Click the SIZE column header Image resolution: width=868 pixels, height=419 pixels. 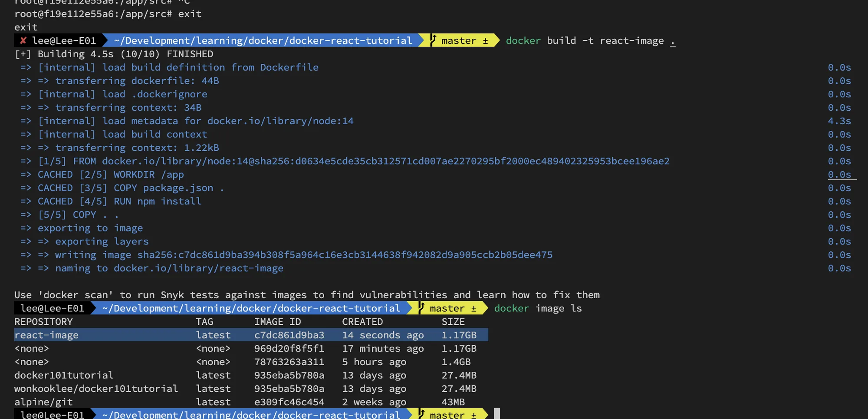click(x=453, y=322)
